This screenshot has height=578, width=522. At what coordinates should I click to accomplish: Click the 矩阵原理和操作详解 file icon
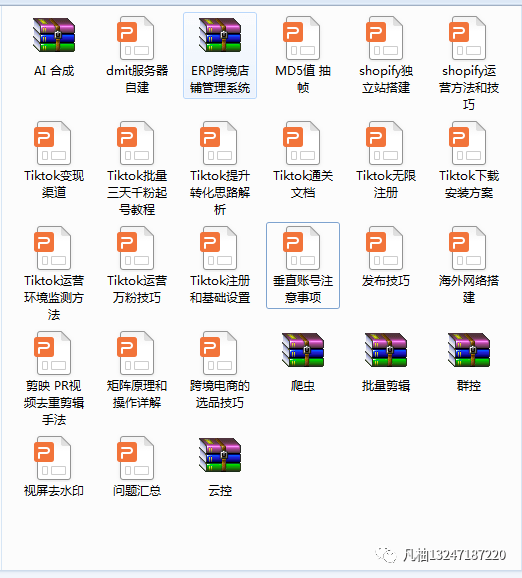(x=136, y=353)
